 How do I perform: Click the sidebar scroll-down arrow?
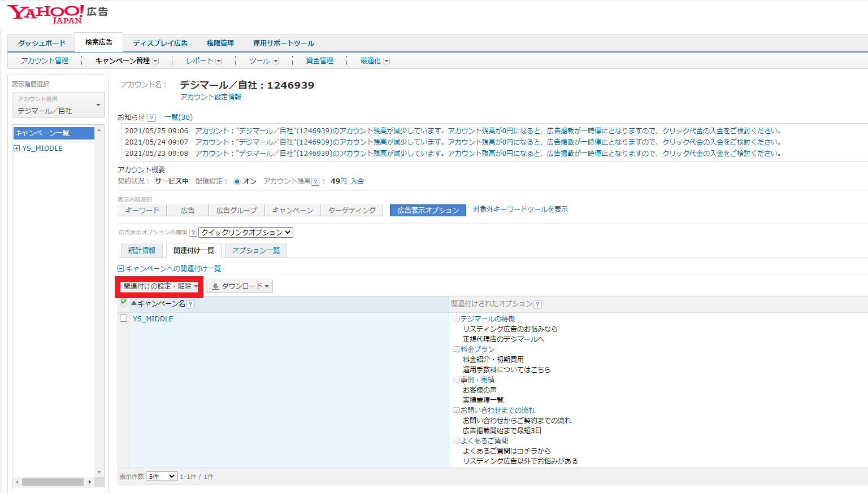99,472
